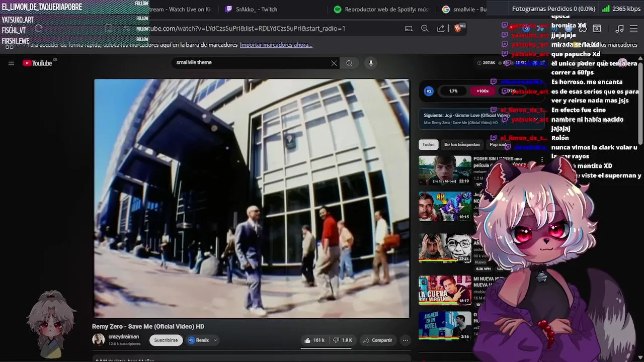
Task: Click the 1.7% stat pill
Action: click(453, 91)
